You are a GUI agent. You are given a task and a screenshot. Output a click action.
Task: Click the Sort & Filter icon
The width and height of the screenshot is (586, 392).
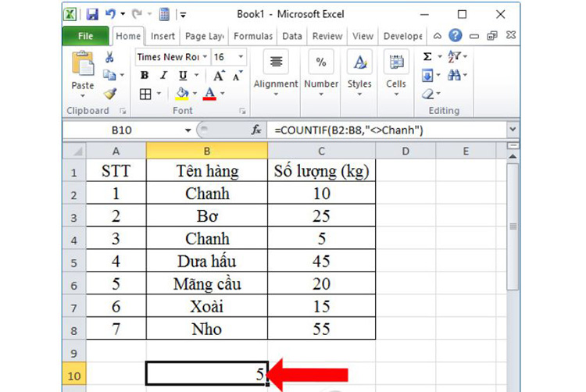[454, 57]
